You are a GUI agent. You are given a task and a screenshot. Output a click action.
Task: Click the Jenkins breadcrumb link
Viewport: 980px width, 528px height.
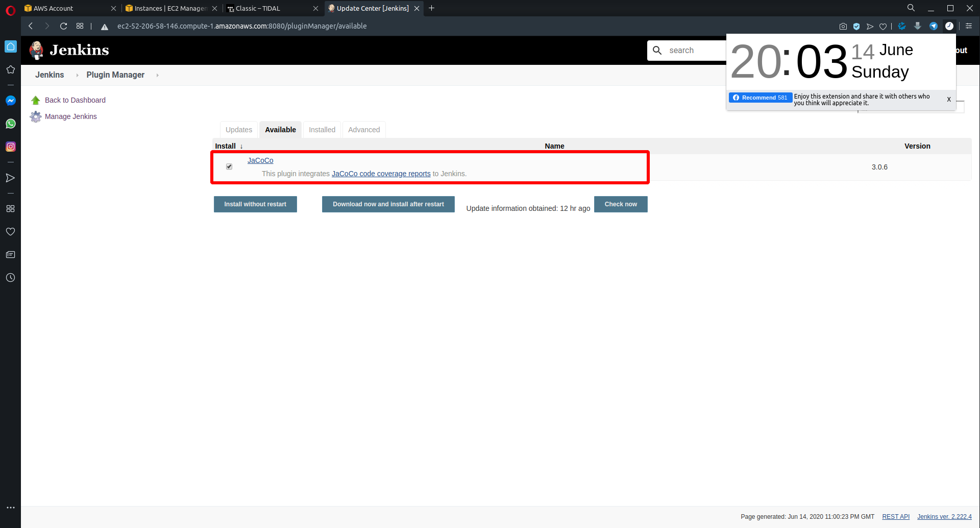pyautogui.click(x=50, y=75)
